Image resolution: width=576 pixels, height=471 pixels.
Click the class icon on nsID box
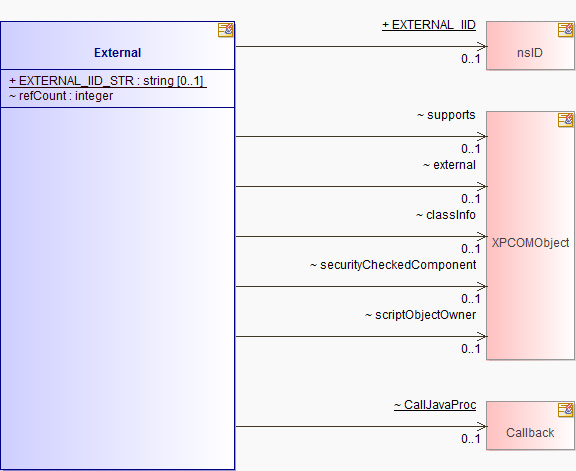click(x=565, y=30)
